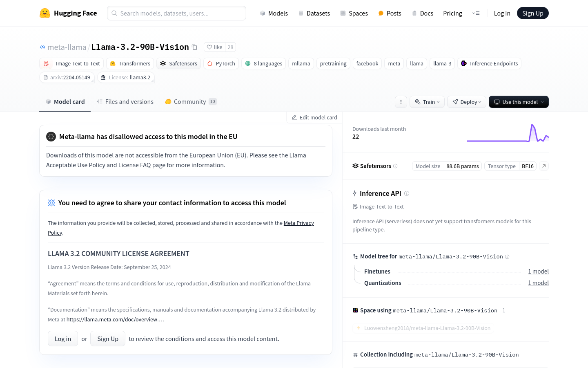
Task: Switch to Files and versions tab
Action: pos(125,102)
